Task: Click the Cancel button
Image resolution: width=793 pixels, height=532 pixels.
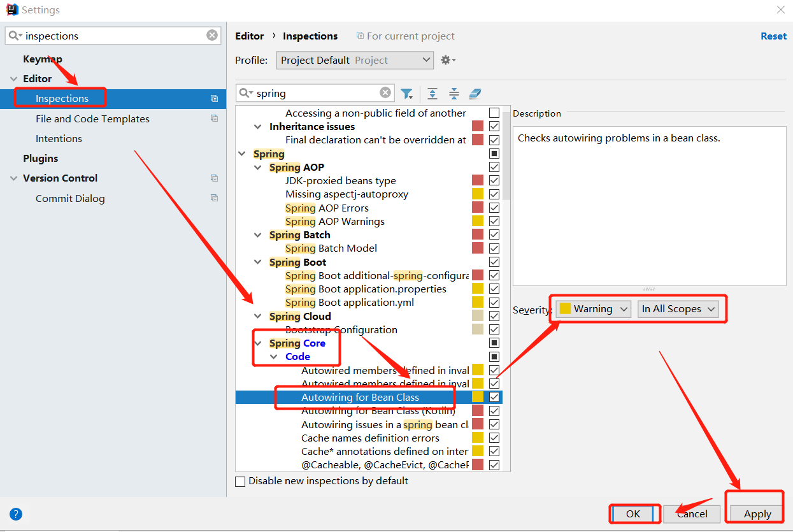Action: (692, 514)
